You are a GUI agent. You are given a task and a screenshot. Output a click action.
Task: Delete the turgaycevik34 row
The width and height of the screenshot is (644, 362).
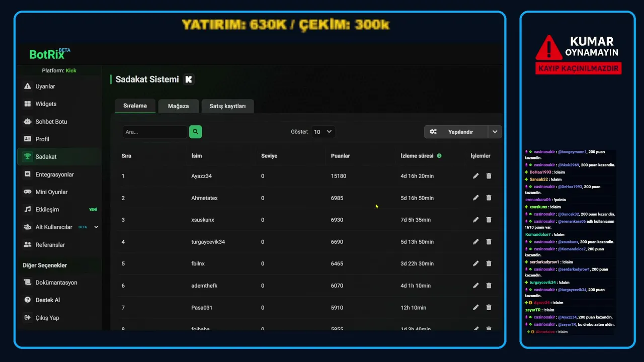click(x=489, y=242)
